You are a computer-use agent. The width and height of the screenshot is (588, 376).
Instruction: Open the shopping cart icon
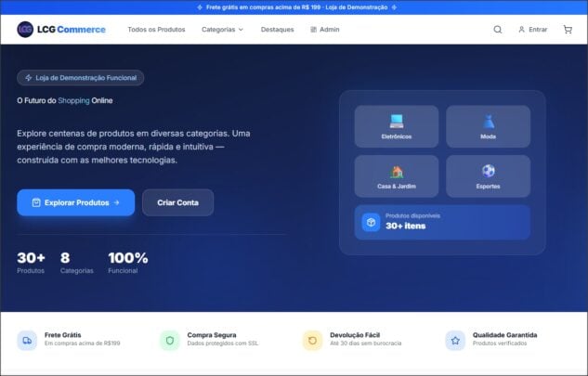pyautogui.click(x=567, y=30)
